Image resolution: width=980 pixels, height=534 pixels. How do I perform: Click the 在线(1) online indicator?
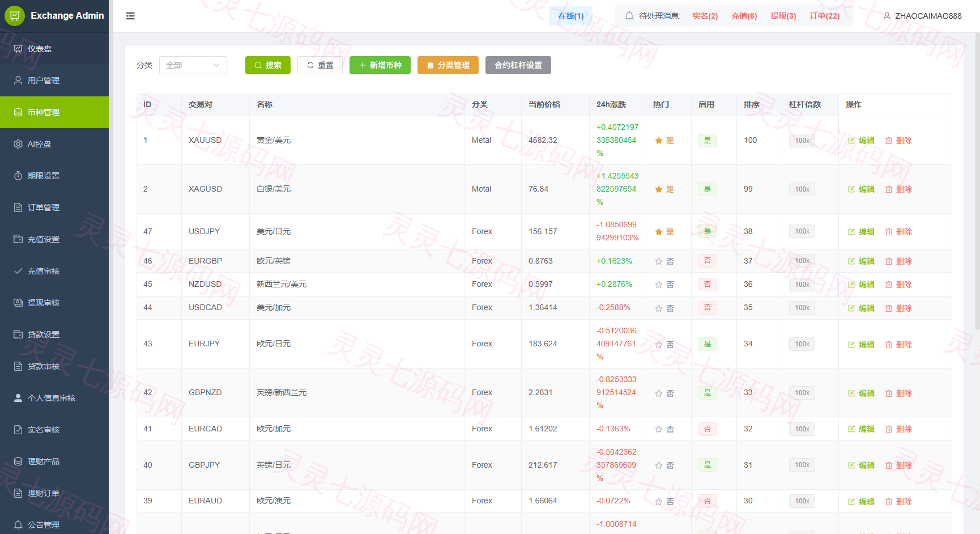[571, 16]
